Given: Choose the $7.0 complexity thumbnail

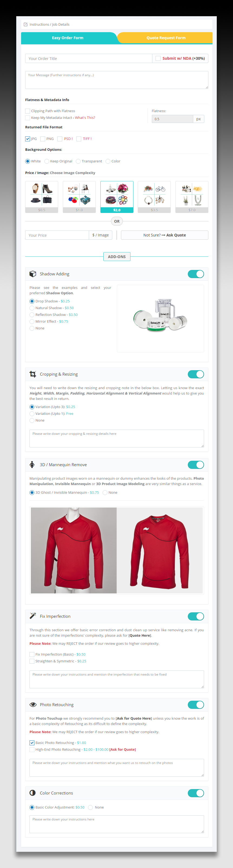Looking at the screenshot, I should coord(192,197).
